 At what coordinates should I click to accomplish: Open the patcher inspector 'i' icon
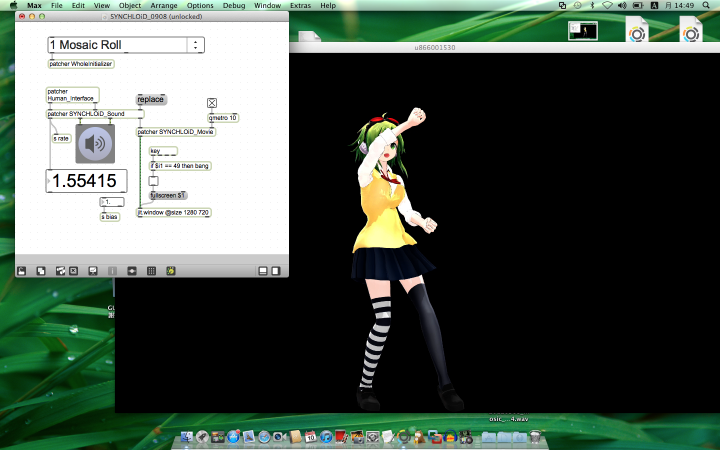click(112, 271)
